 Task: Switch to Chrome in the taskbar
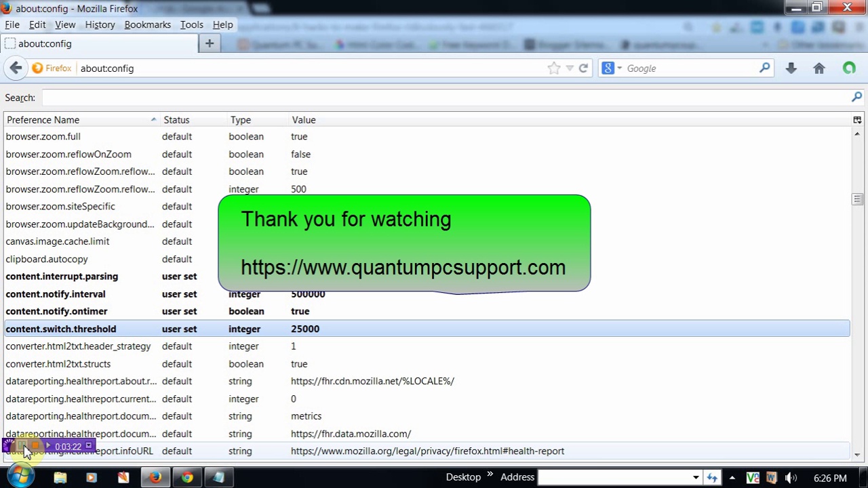pyautogui.click(x=186, y=478)
